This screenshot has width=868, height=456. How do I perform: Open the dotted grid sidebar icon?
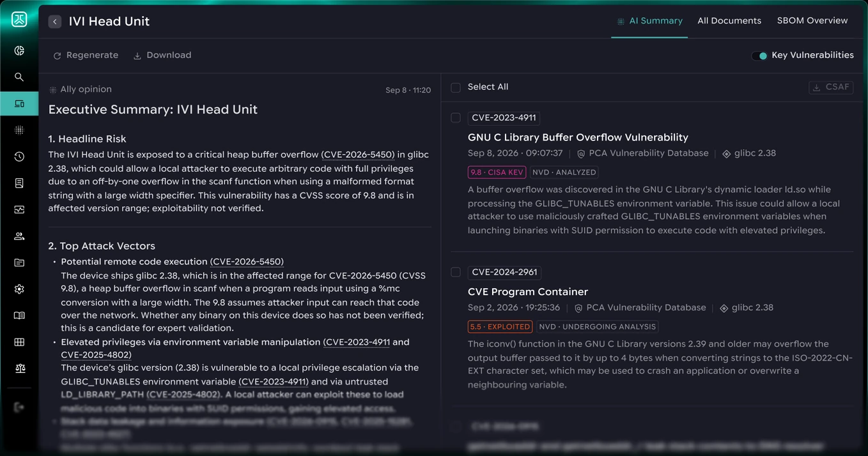tap(19, 130)
